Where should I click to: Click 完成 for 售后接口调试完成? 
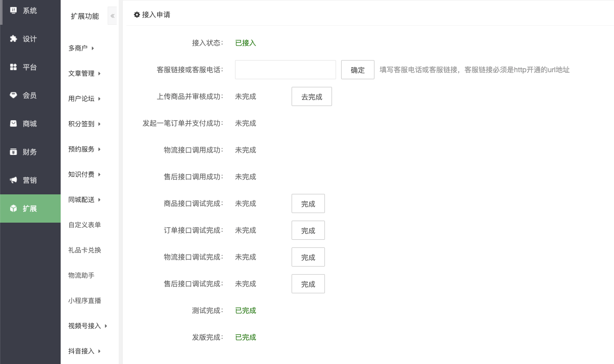pyautogui.click(x=308, y=284)
